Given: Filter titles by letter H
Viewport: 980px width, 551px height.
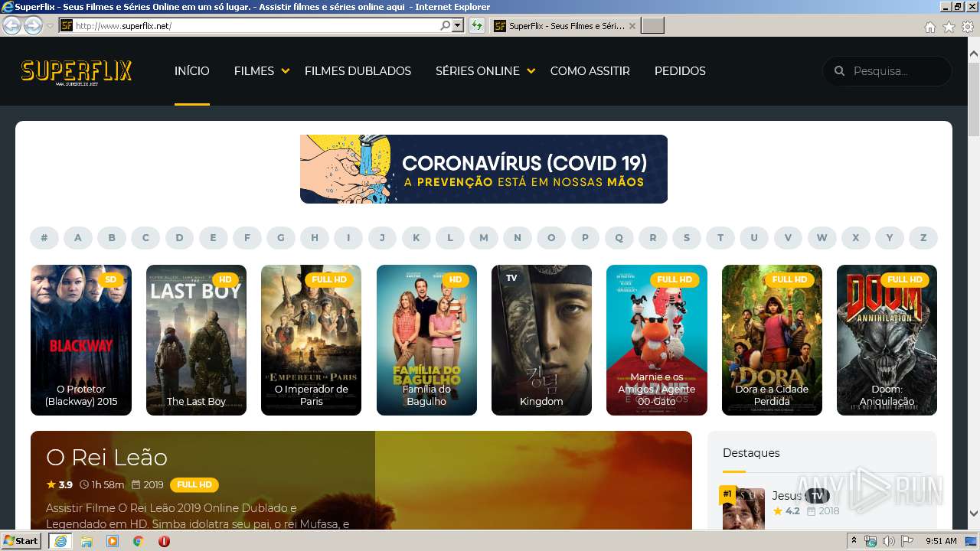Looking at the screenshot, I should pos(315,238).
